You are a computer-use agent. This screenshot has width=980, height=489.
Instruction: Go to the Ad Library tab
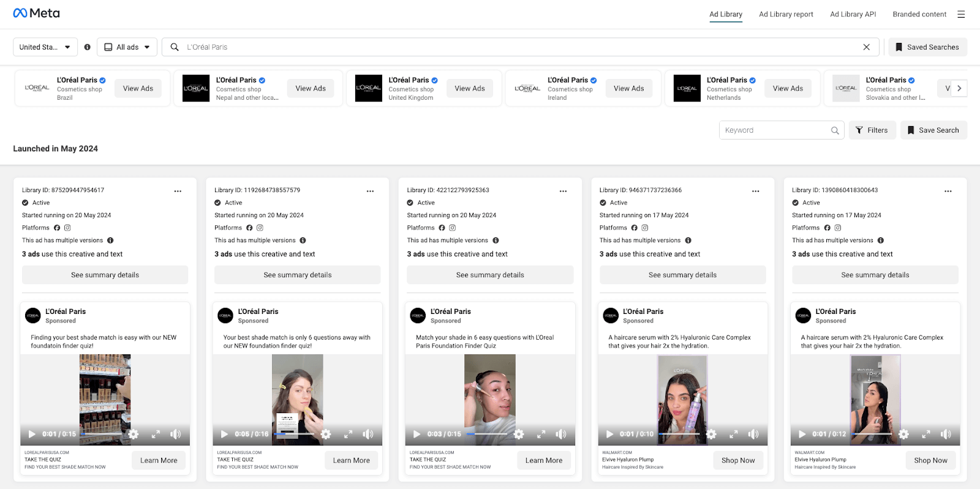[x=726, y=14]
